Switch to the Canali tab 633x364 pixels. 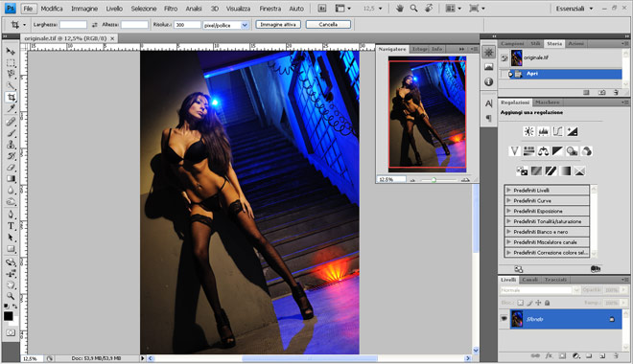coord(529,280)
